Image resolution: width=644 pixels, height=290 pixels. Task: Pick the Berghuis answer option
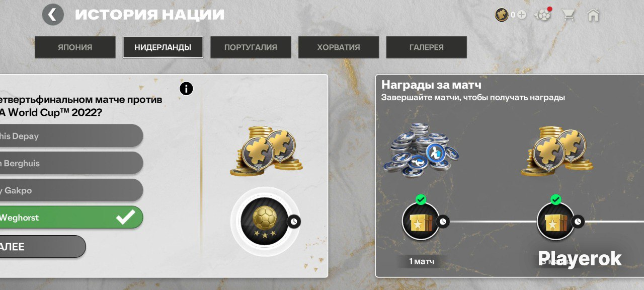point(70,163)
